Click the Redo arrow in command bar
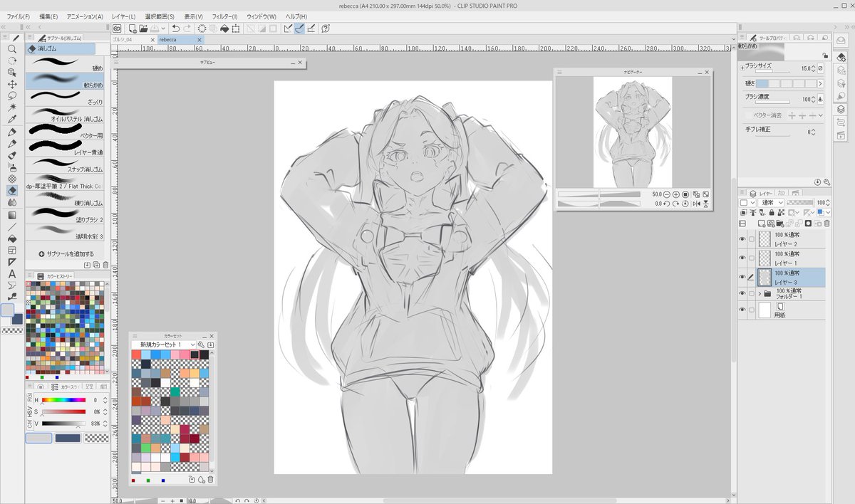Image resolution: width=855 pixels, height=504 pixels. click(x=187, y=28)
